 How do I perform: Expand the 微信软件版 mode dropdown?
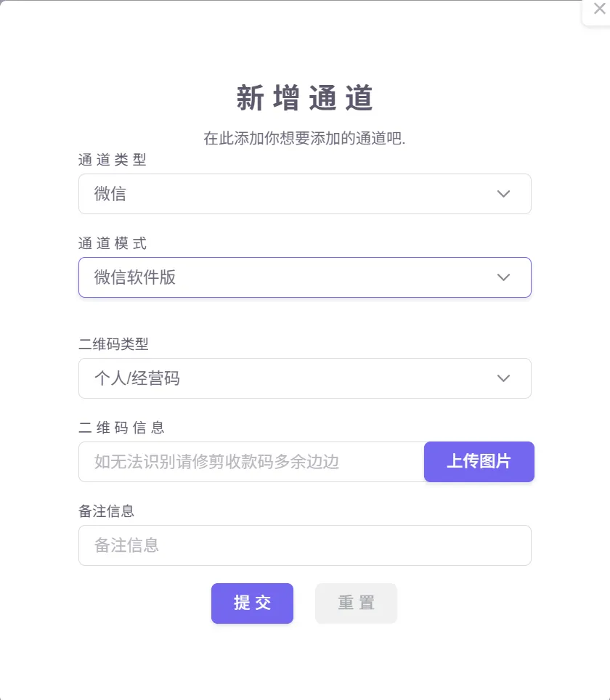tap(290, 277)
